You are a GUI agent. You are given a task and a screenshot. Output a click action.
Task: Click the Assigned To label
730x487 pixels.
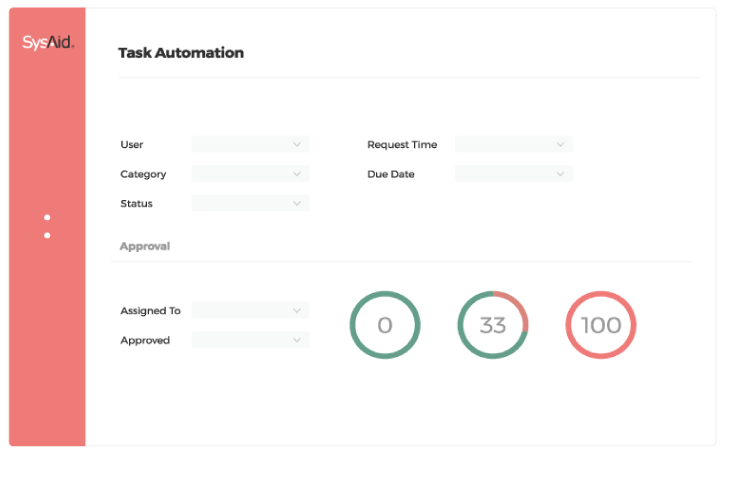150,311
